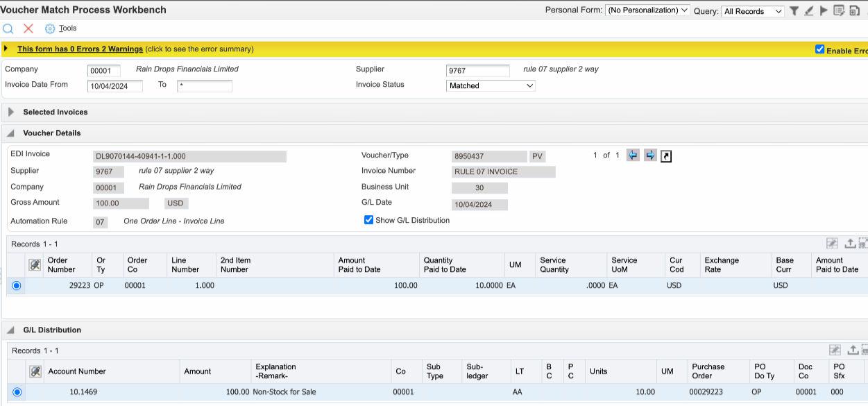Screen dimensions: 868x406
Task: Select radio button for account 10.1469 row
Action: point(17,392)
